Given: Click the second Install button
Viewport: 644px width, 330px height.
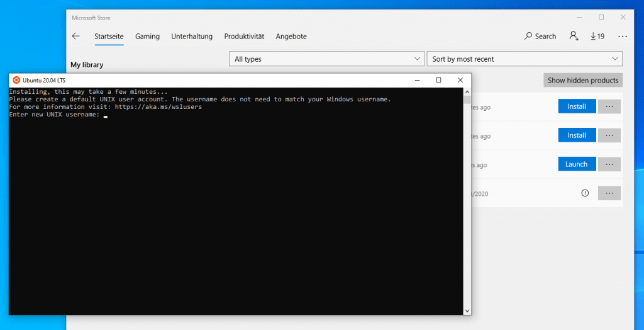Looking at the screenshot, I should [x=577, y=135].
